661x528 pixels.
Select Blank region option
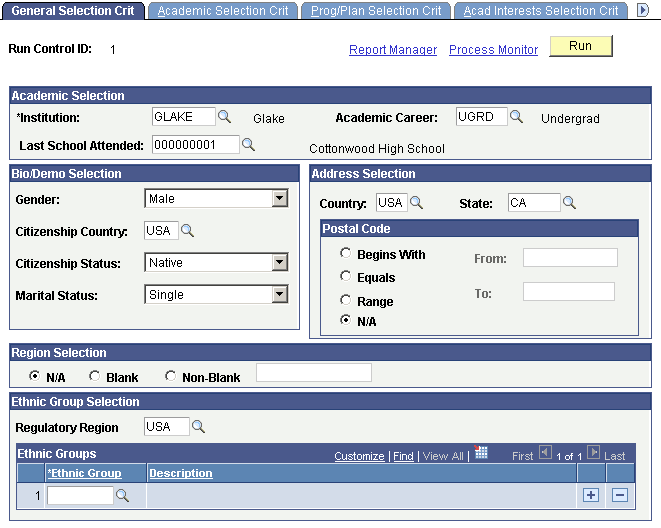tap(94, 375)
